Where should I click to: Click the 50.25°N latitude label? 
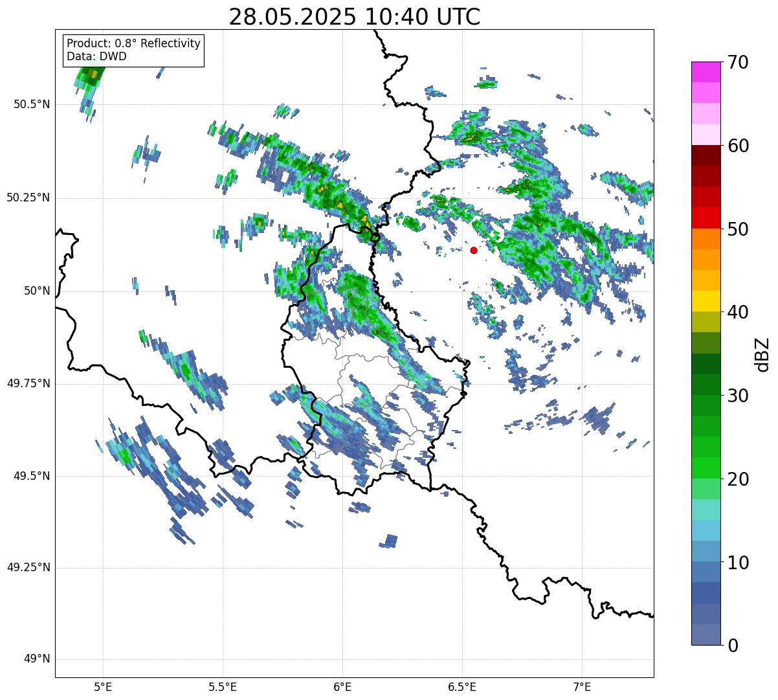click(x=28, y=198)
